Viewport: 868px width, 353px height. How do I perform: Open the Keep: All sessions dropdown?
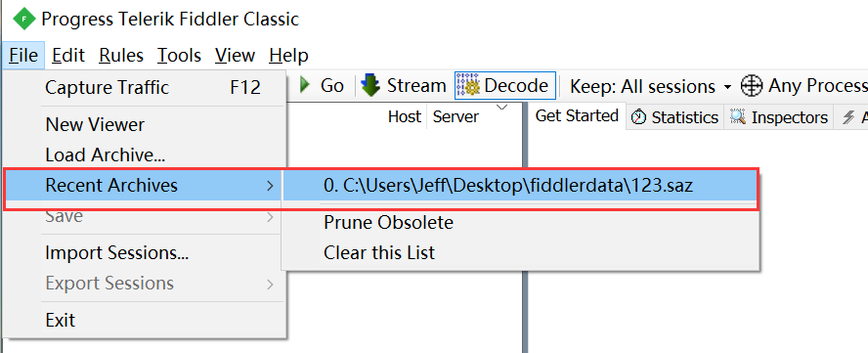(650, 86)
